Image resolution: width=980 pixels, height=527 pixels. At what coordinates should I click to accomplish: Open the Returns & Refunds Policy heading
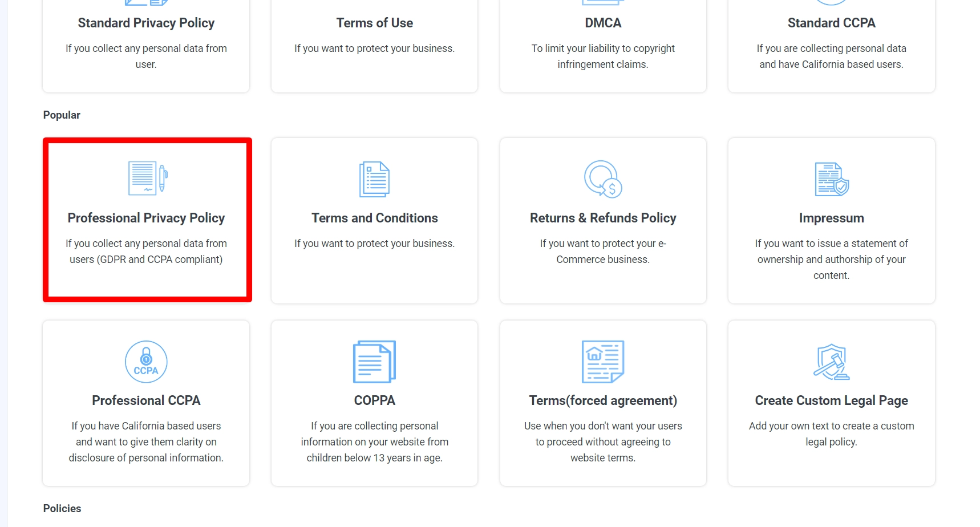(603, 218)
